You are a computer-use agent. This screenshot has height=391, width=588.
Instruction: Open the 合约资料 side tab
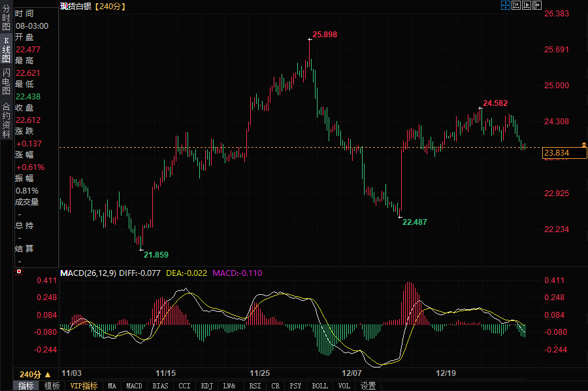point(6,115)
